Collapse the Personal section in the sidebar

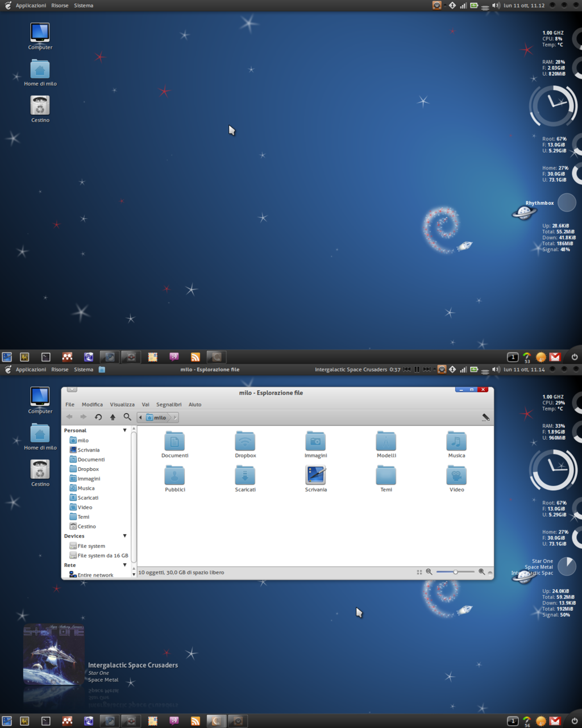point(124,430)
